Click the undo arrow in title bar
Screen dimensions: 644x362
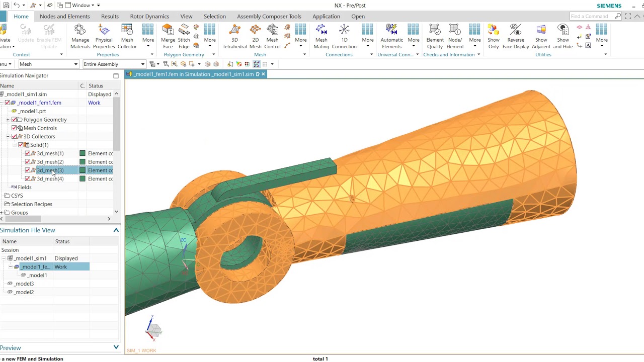coord(17,5)
